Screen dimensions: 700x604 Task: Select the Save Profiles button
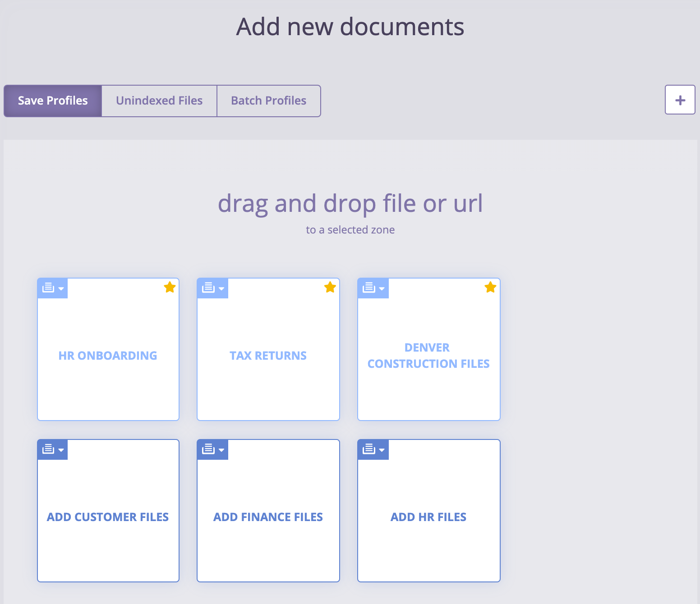click(x=52, y=101)
